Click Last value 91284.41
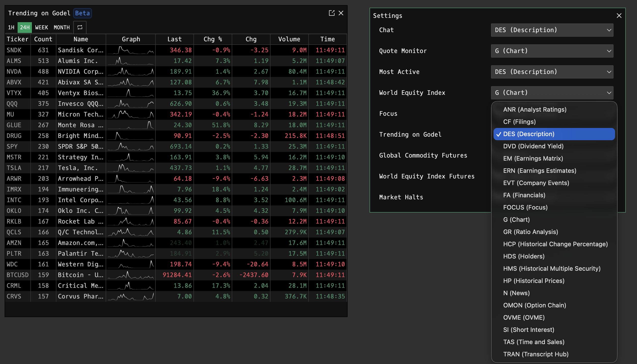The image size is (637, 364). click(x=177, y=275)
